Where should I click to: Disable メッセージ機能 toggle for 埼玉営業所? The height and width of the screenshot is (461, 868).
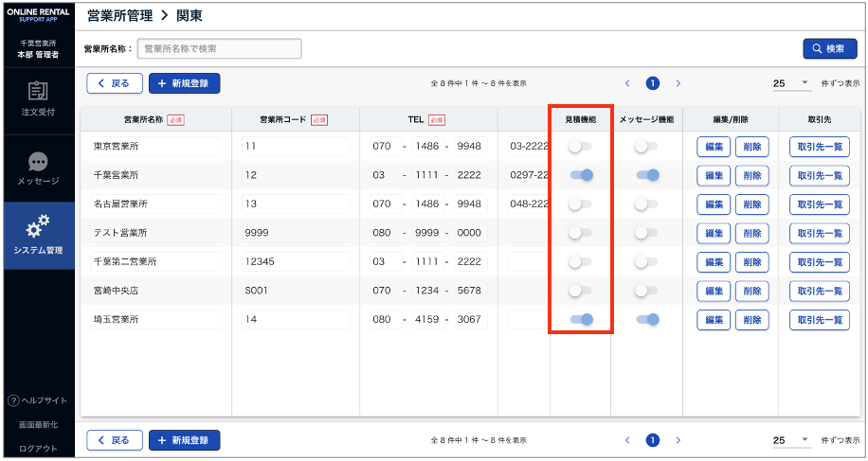tap(647, 320)
